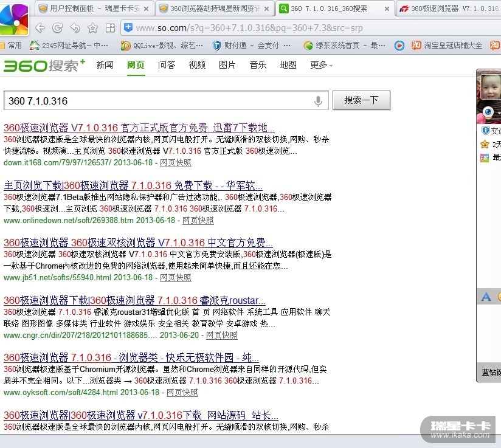Select the 图片 search category
This screenshot has width=501, height=448.
[x=227, y=65]
